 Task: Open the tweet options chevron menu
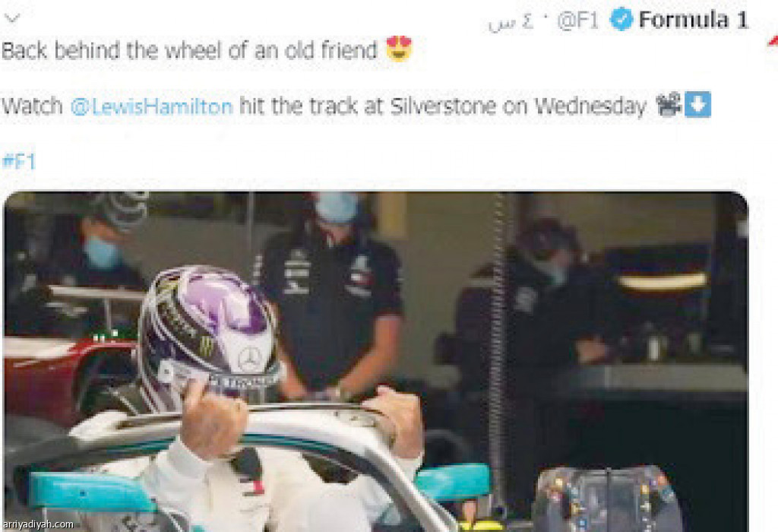pos(12,19)
